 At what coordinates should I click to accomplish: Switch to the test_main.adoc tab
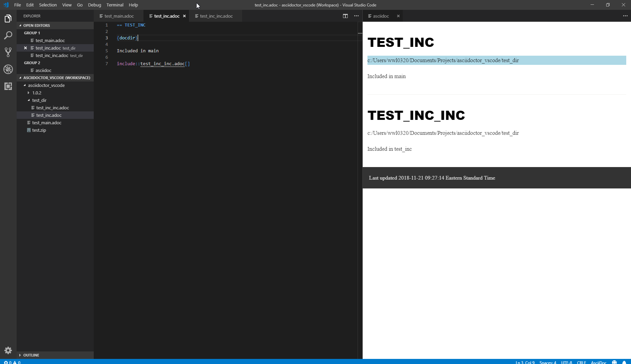[119, 16]
